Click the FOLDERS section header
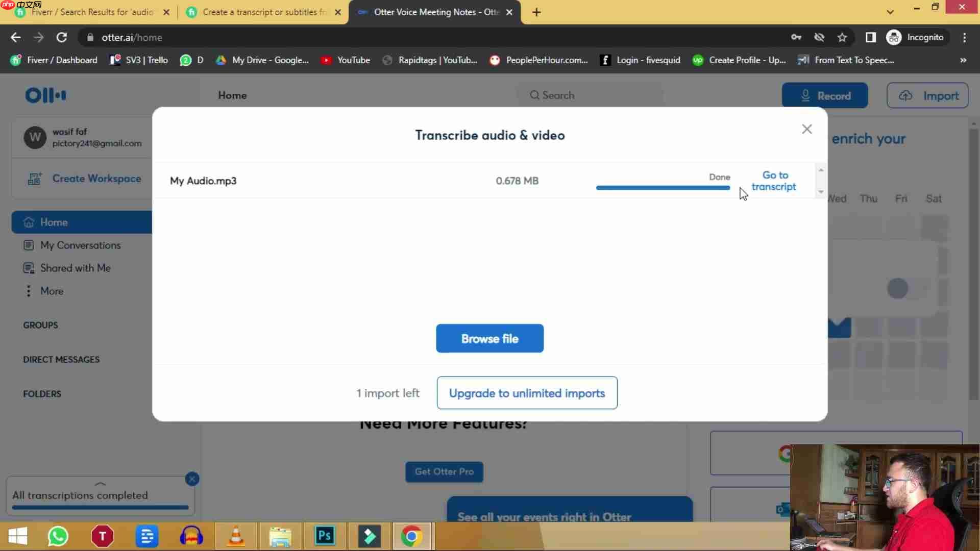Screen dimensions: 980x551 42,394
